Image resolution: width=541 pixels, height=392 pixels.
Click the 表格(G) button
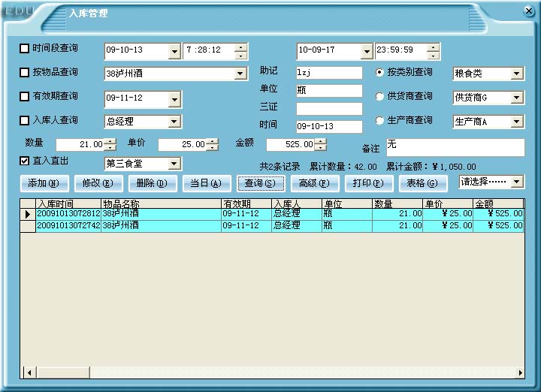click(423, 183)
